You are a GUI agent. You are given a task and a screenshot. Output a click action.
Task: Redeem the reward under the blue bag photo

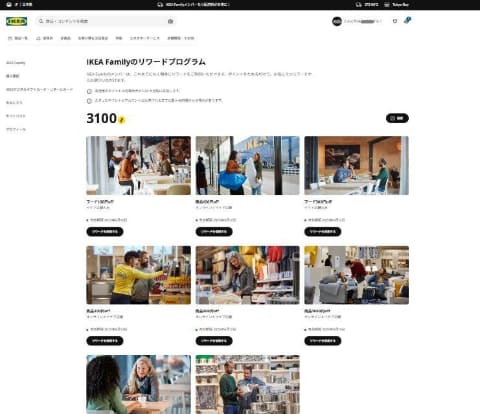[214, 232]
